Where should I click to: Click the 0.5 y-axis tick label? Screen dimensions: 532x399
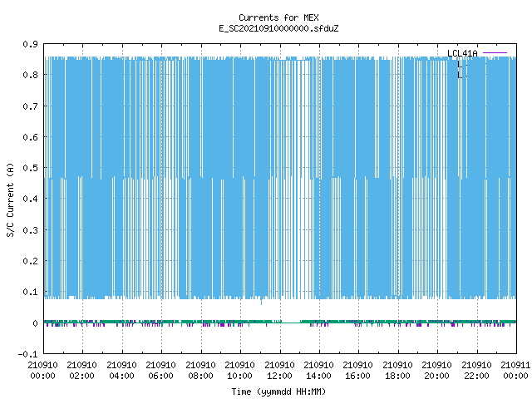[x=30, y=168]
